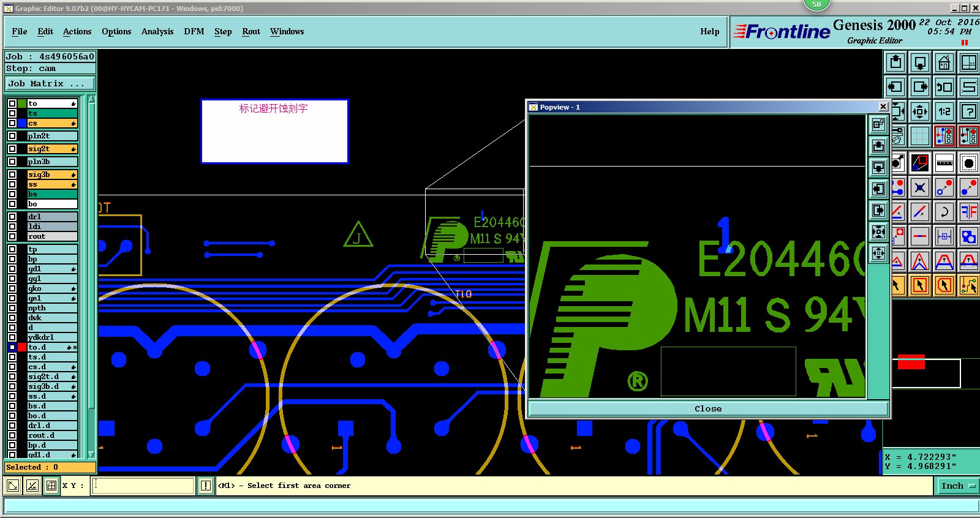Click the green color swatch of layer to
This screenshot has height=518, width=980.
tap(22, 103)
